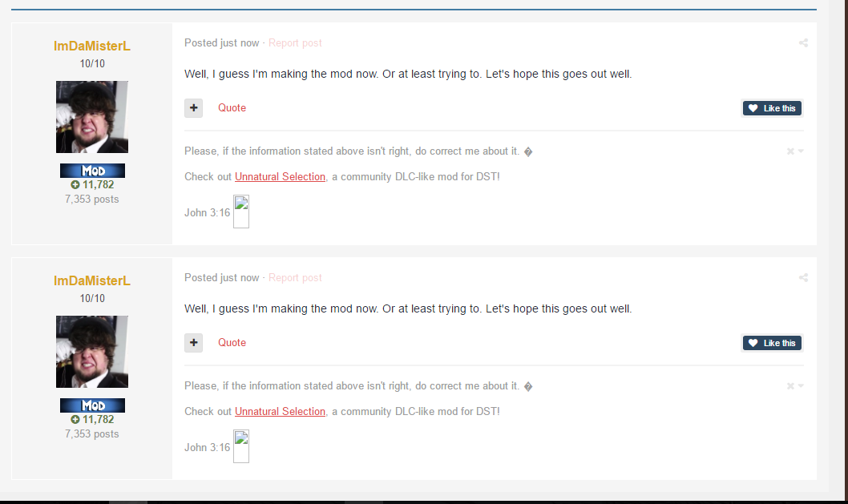The height and width of the screenshot is (504, 848).
Task: Hide signature with X in first post
Action: coord(790,151)
